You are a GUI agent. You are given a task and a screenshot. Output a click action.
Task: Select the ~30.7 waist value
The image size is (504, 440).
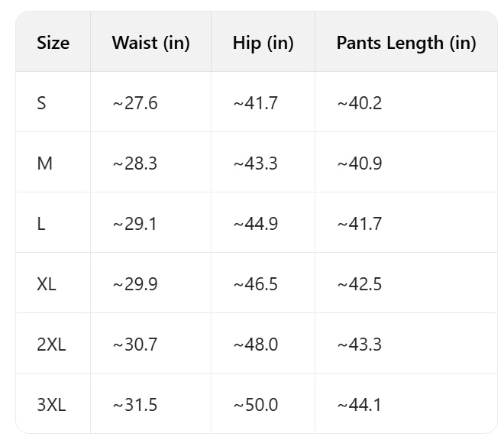pyautogui.click(x=134, y=345)
